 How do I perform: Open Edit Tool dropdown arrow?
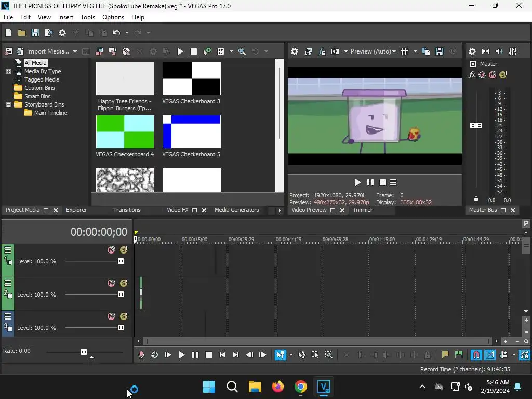point(291,355)
